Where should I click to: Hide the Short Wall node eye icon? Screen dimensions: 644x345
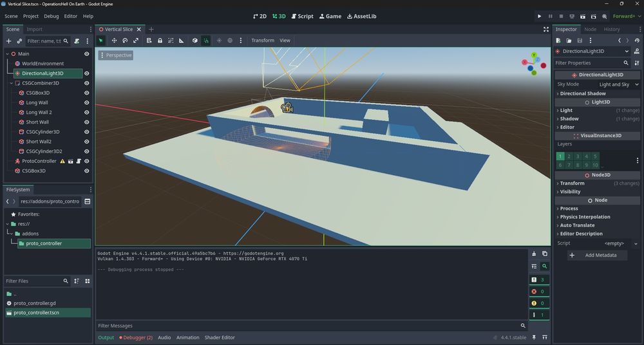pyautogui.click(x=87, y=122)
